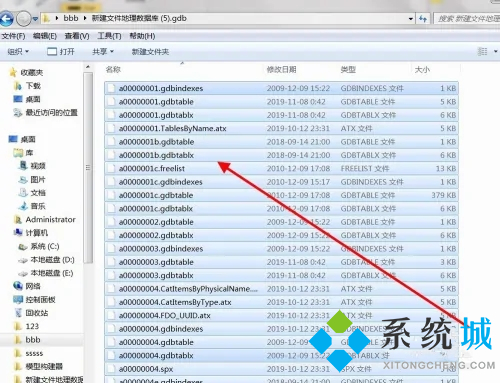This screenshot has height=383, width=500.
Task: Click the Forward navigation arrow button
Action: (23, 19)
